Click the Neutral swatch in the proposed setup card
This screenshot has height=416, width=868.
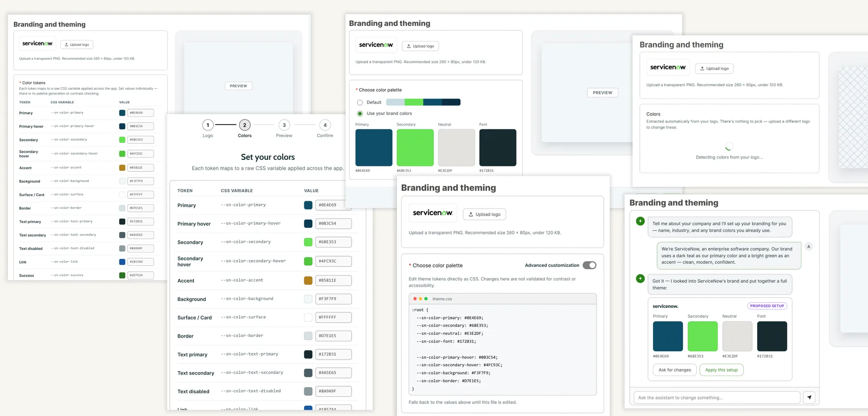point(737,336)
